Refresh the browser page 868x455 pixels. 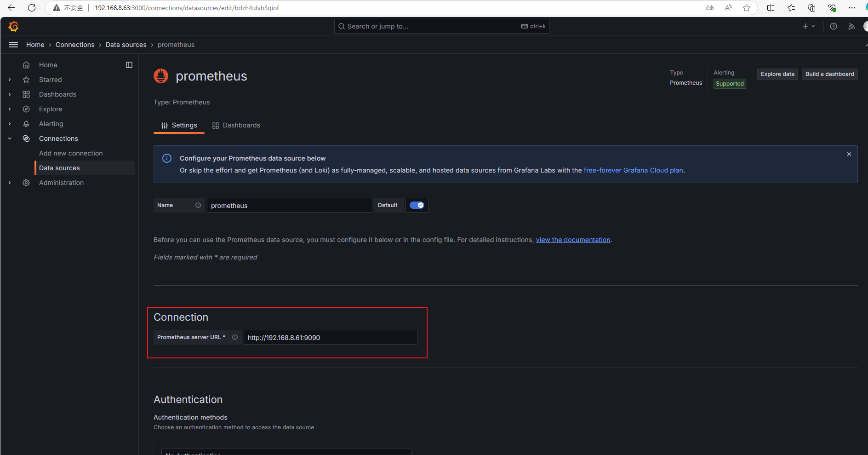[32, 8]
